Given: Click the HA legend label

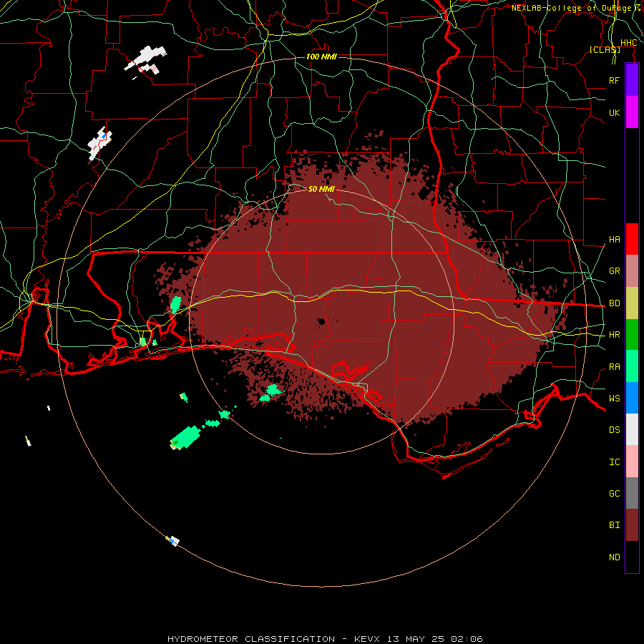Looking at the screenshot, I should tap(614, 240).
